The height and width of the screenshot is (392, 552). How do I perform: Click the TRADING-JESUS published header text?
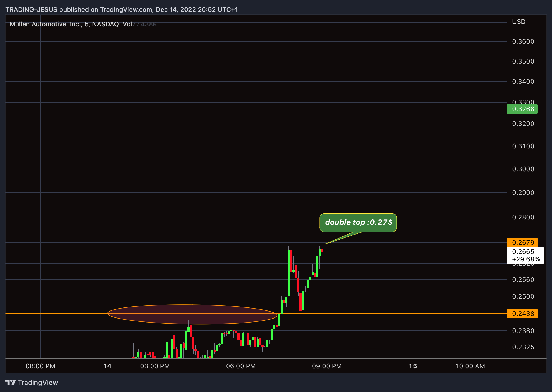tap(122, 10)
